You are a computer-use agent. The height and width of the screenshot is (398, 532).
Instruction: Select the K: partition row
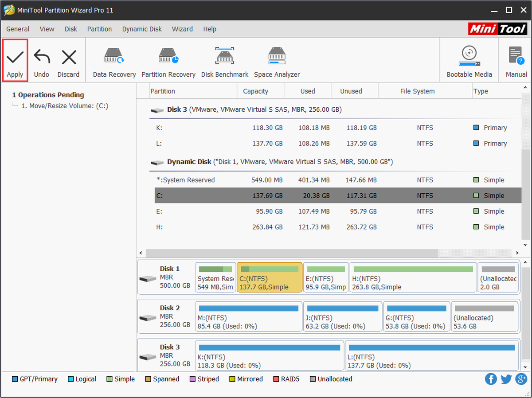[x=338, y=128]
